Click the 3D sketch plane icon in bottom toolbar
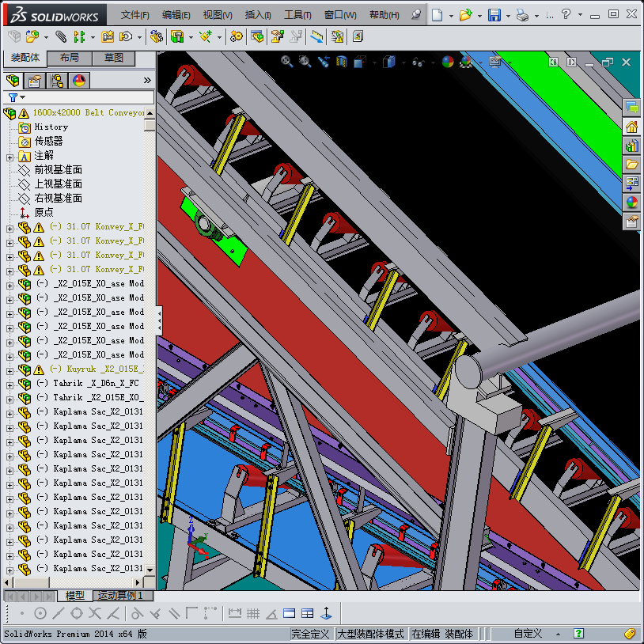 (327, 613)
